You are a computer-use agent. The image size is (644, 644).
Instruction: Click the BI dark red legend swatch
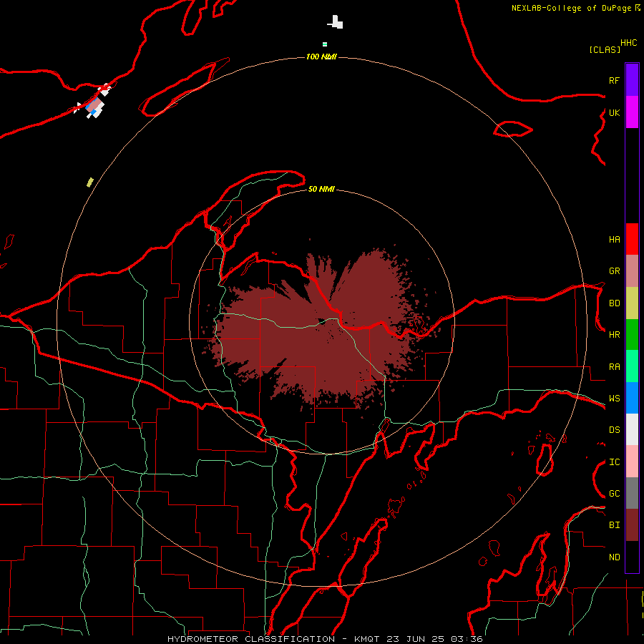pyautogui.click(x=632, y=525)
